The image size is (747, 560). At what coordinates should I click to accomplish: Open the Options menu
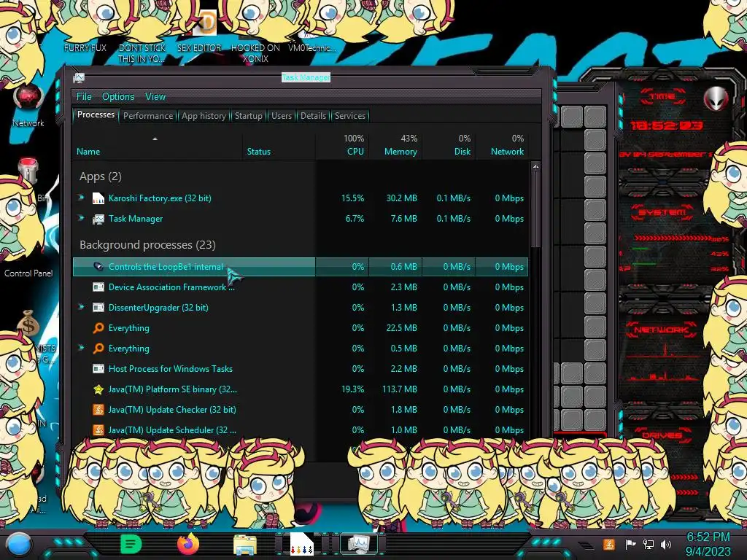(118, 97)
